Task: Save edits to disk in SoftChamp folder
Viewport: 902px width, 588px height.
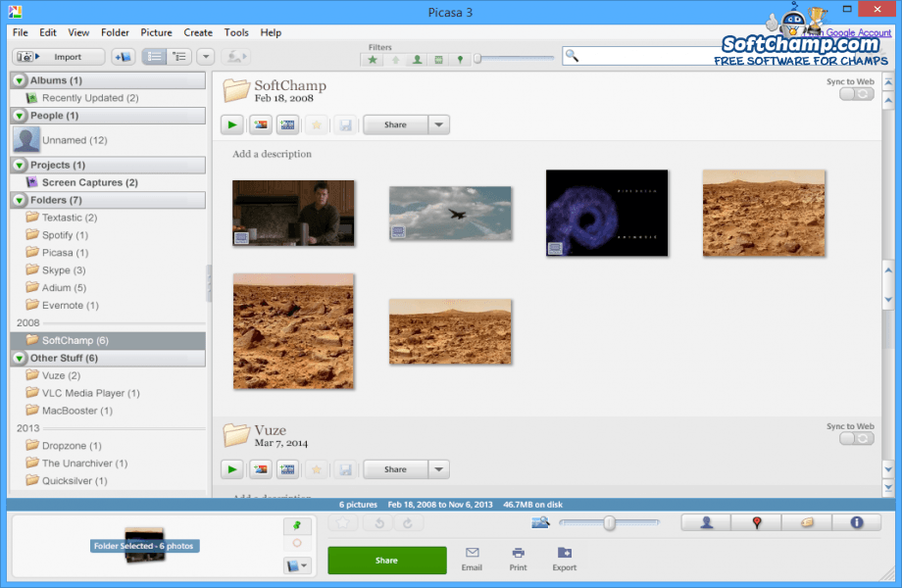Action: [x=345, y=124]
